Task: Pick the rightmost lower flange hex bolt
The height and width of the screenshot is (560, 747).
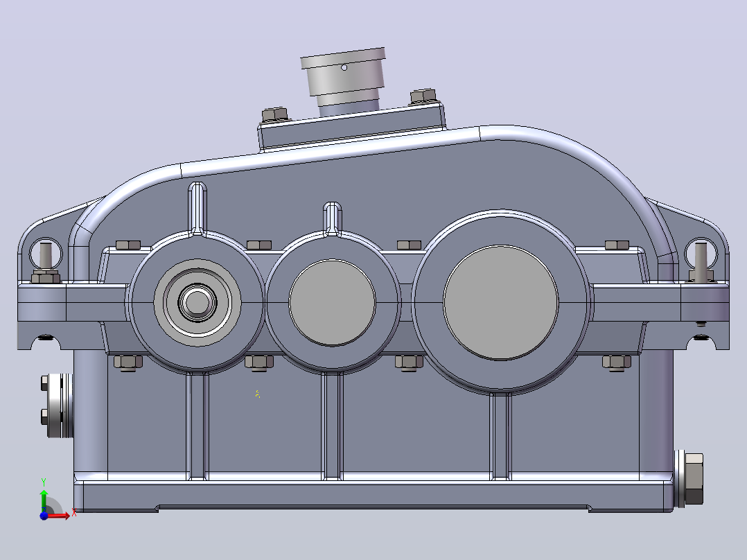Action: (x=617, y=362)
